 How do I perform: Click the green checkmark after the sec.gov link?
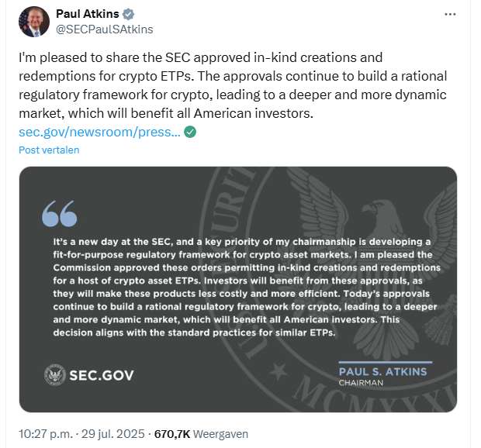pyautogui.click(x=191, y=132)
